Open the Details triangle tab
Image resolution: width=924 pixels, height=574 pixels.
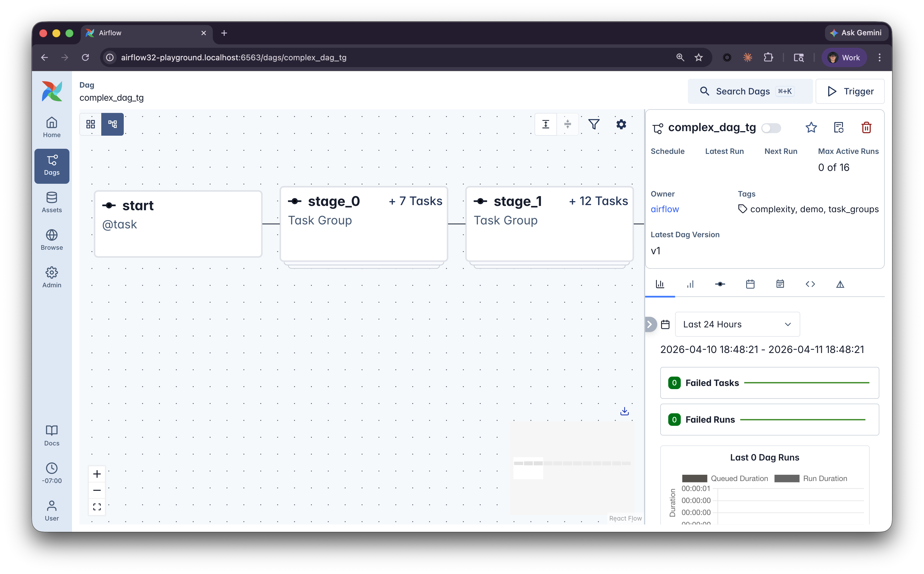(840, 284)
